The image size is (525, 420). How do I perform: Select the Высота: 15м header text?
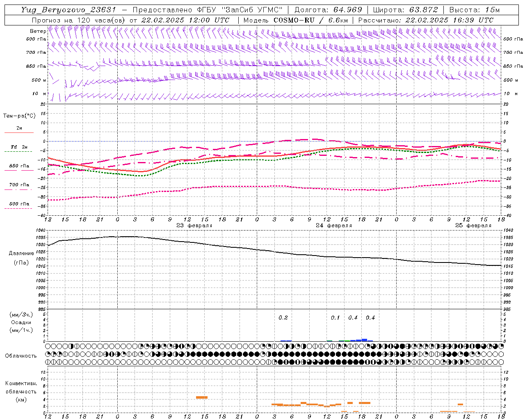pos(475,10)
